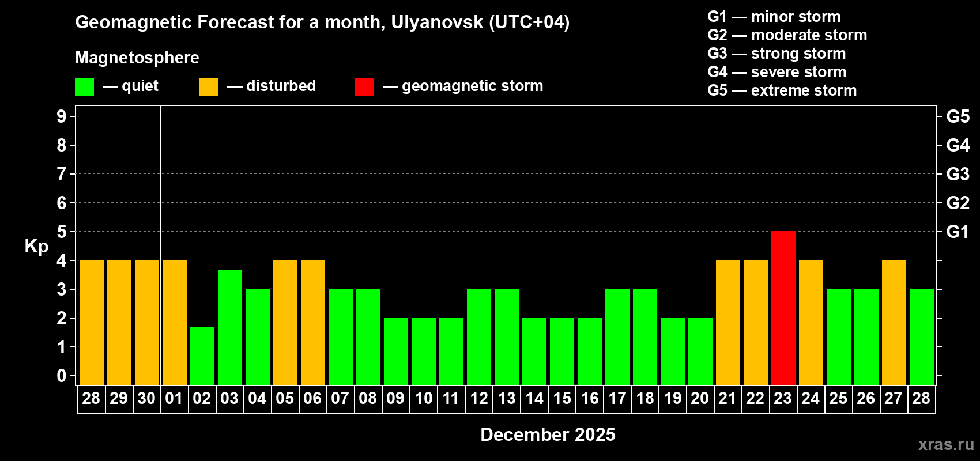Open the xras.ru watermark link

(x=946, y=444)
